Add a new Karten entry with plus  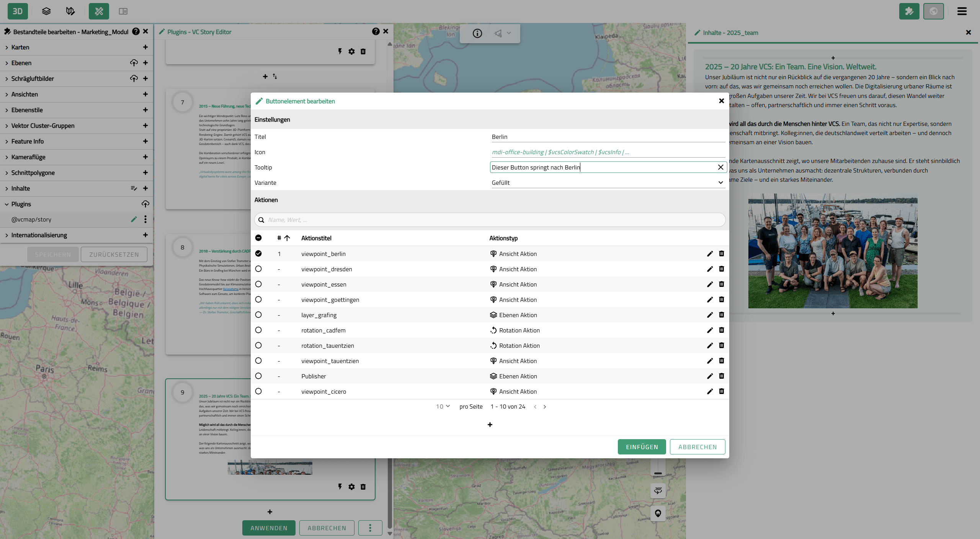[x=145, y=47]
